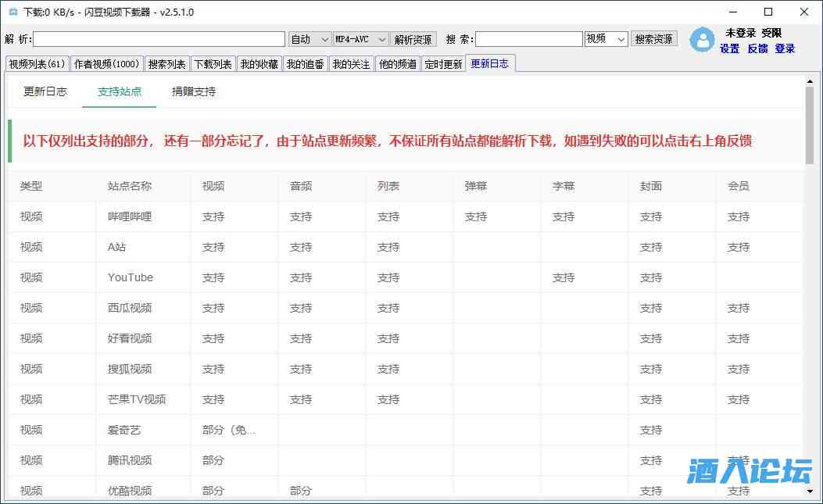Click the user avatar icon
This screenshot has width=823, height=504.
[x=702, y=39]
